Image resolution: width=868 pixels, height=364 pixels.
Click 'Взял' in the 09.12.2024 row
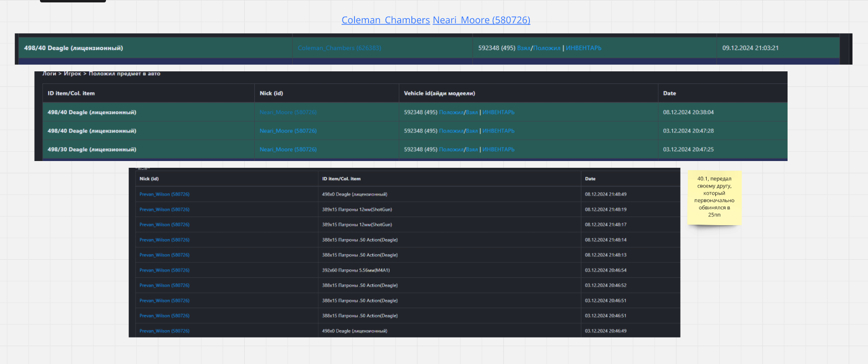523,48
